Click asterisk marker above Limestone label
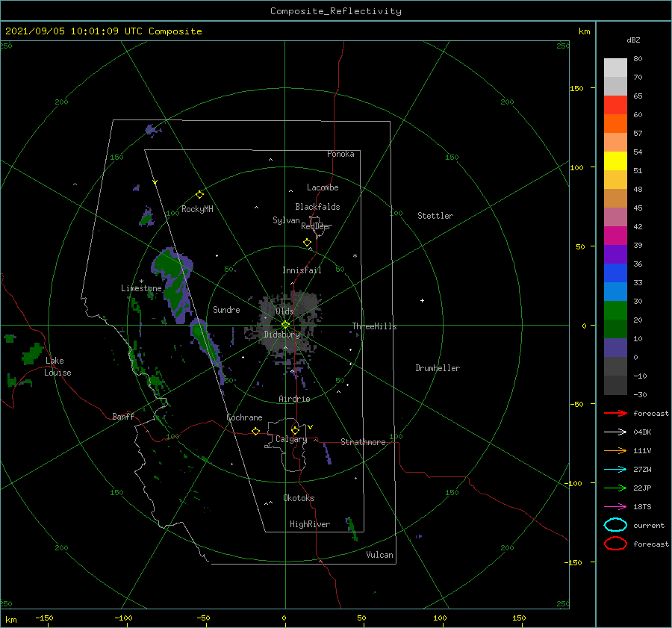This screenshot has height=628, width=672. click(x=141, y=282)
